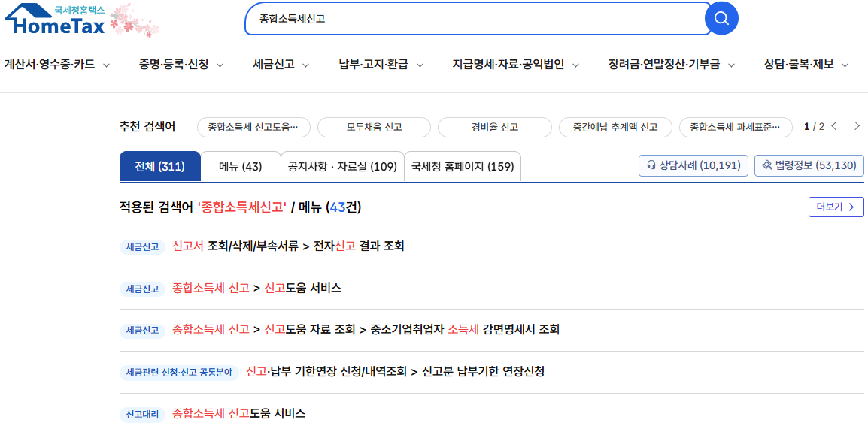The width and height of the screenshot is (868, 426).
Task: Open result 종합소득세 신고 > 신고도움 서비스 under 세금신고
Action: (x=256, y=289)
